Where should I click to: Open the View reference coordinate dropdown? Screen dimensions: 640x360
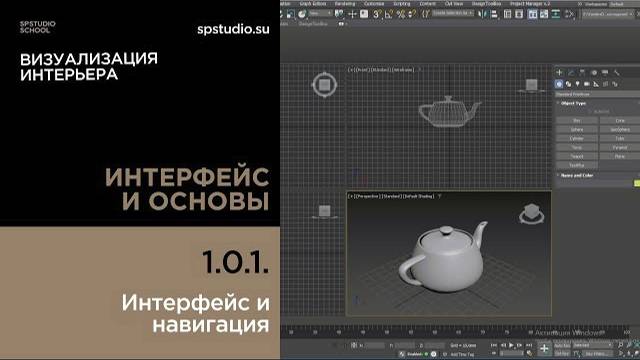[x=320, y=14]
